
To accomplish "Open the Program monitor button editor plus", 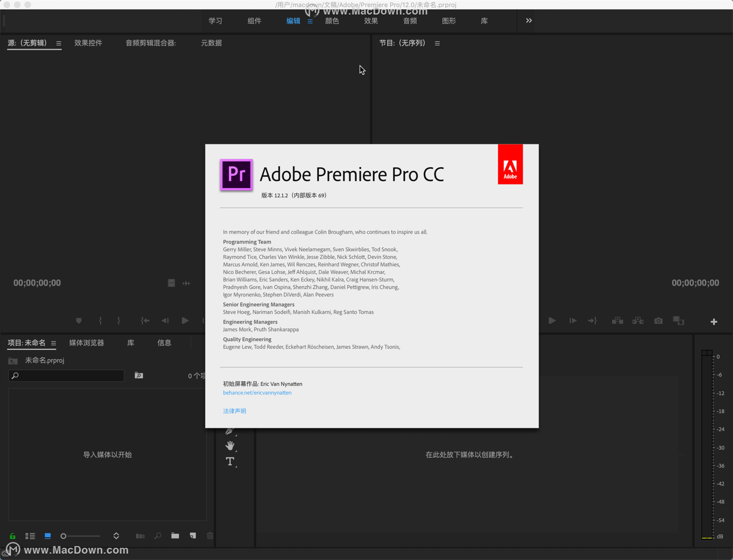I will [714, 321].
